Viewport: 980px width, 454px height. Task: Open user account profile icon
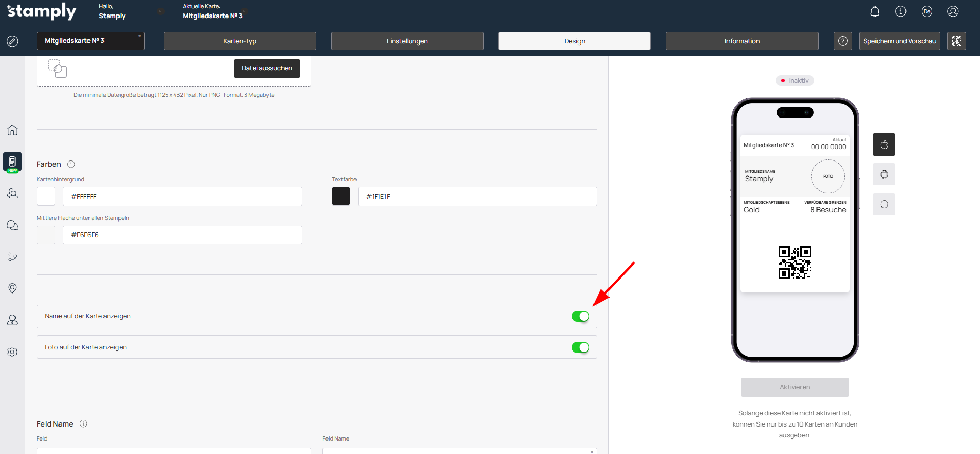953,11
